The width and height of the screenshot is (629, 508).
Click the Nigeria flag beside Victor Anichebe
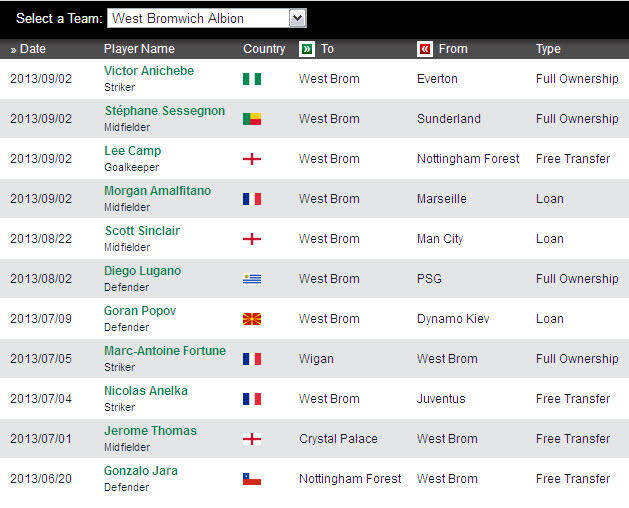point(252,79)
